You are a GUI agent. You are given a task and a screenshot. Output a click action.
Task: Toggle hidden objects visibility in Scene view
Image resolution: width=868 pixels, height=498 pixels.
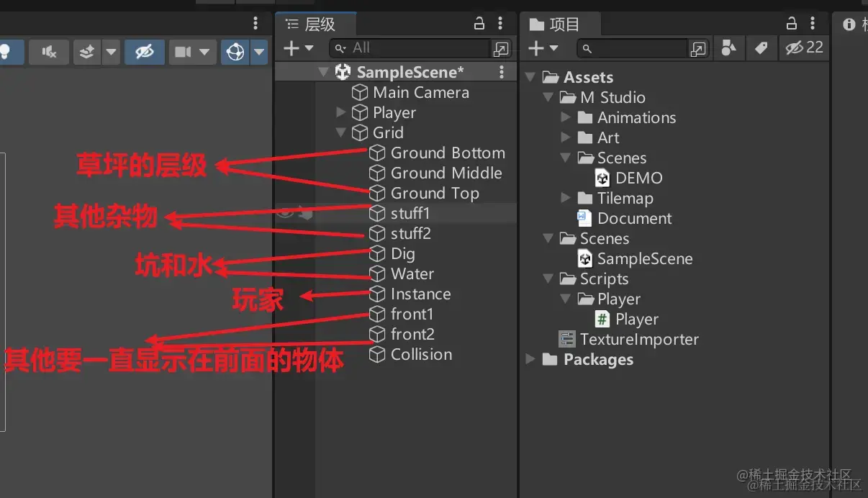(144, 52)
